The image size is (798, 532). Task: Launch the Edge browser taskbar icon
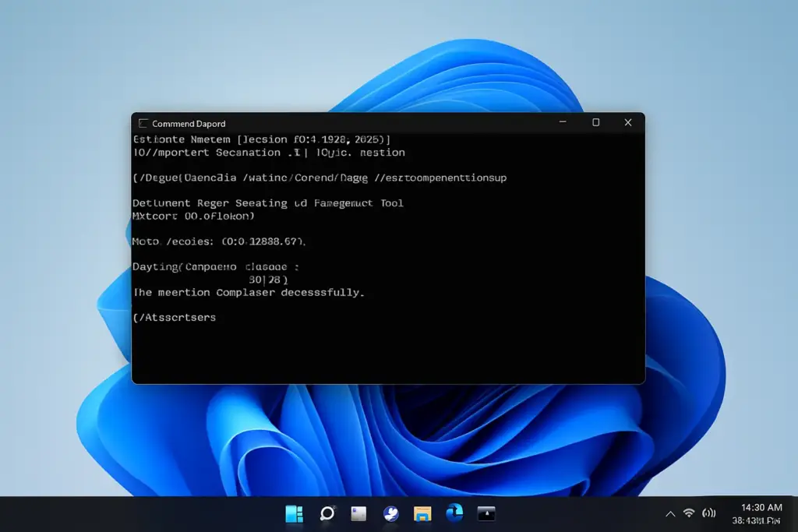(454, 513)
